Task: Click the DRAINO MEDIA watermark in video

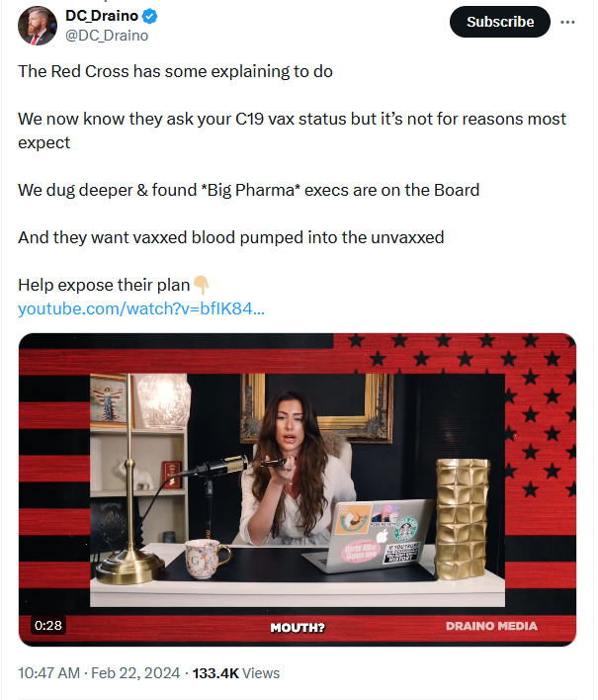Action: click(x=491, y=626)
